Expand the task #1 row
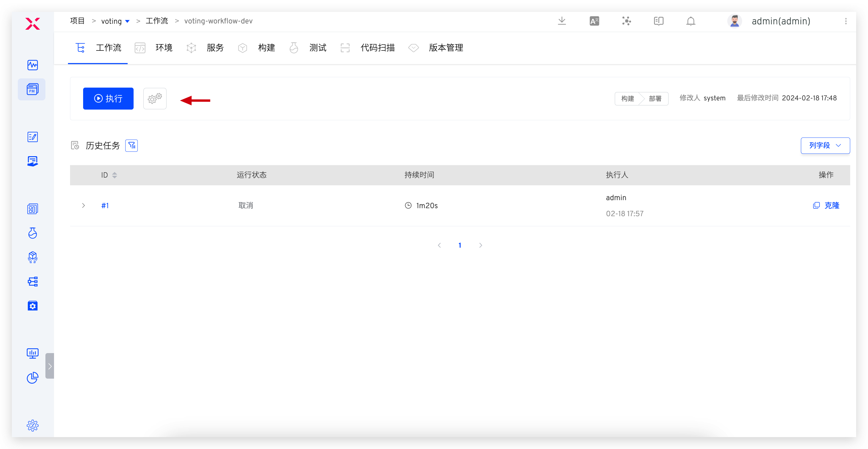The height and width of the screenshot is (449, 868). pyautogui.click(x=83, y=205)
